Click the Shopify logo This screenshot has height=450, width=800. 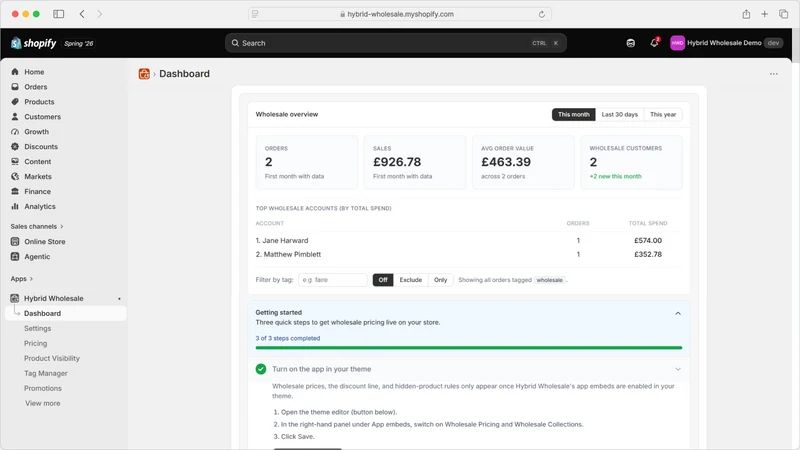pyautogui.click(x=34, y=43)
